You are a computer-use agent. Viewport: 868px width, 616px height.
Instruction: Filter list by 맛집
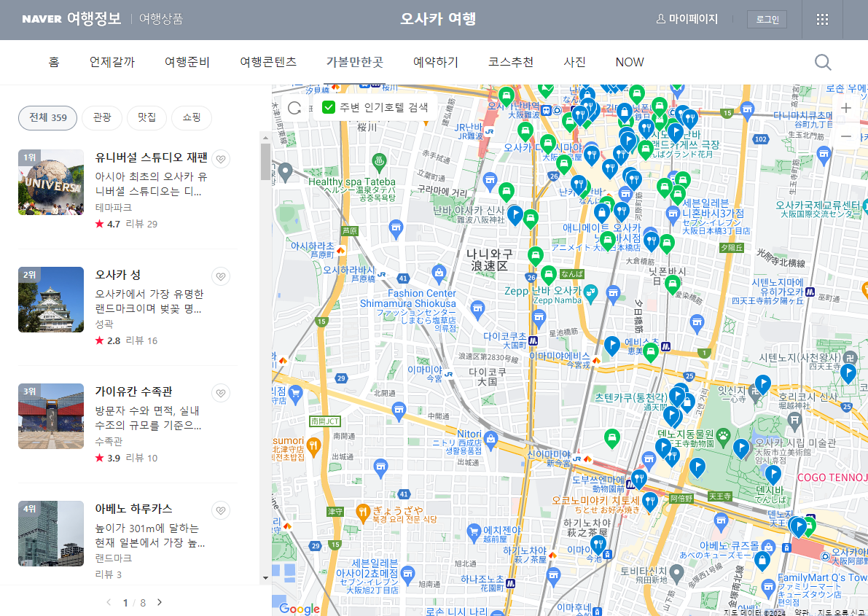(x=146, y=118)
